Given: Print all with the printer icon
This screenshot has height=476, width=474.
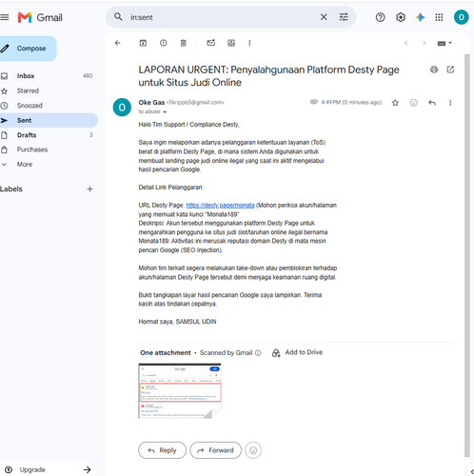Looking at the screenshot, I should click(x=434, y=69).
